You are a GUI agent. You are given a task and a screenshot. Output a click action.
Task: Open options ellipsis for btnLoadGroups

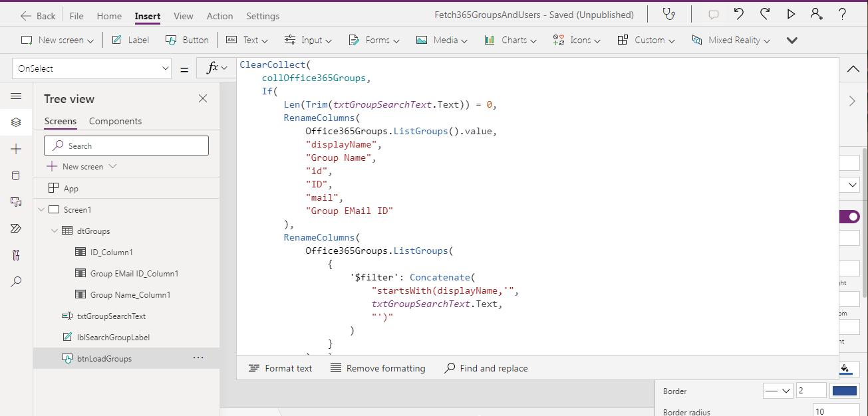198,358
